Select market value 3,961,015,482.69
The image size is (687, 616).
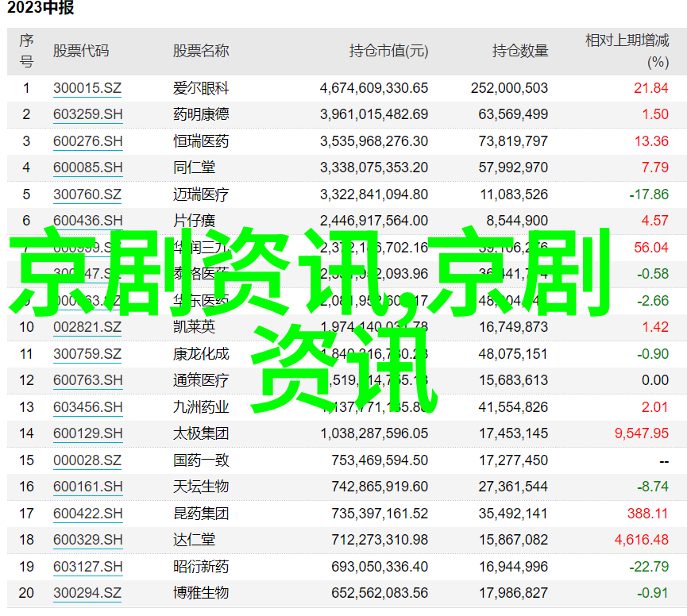tap(374, 114)
